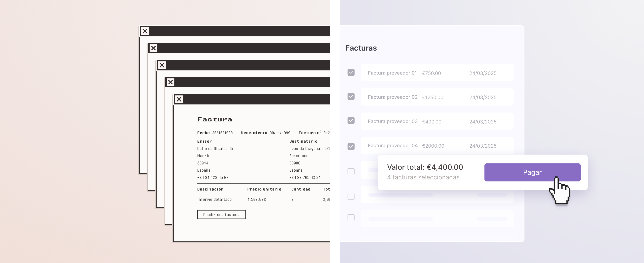
Task: Close the second window from the back
Action: tap(153, 48)
